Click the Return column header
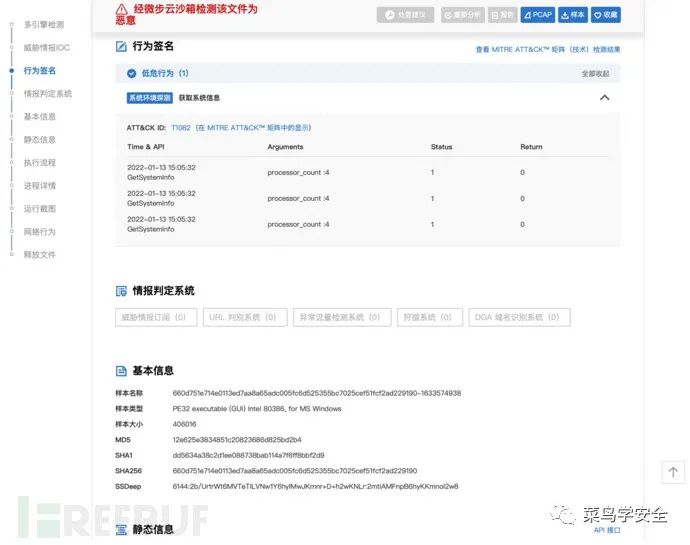This screenshot has height=545, width=690. tap(531, 147)
